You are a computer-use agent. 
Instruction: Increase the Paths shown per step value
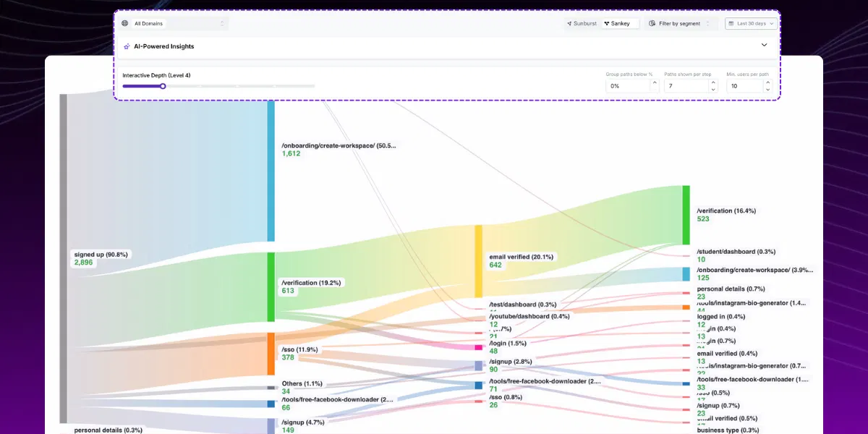pos(713,82)
